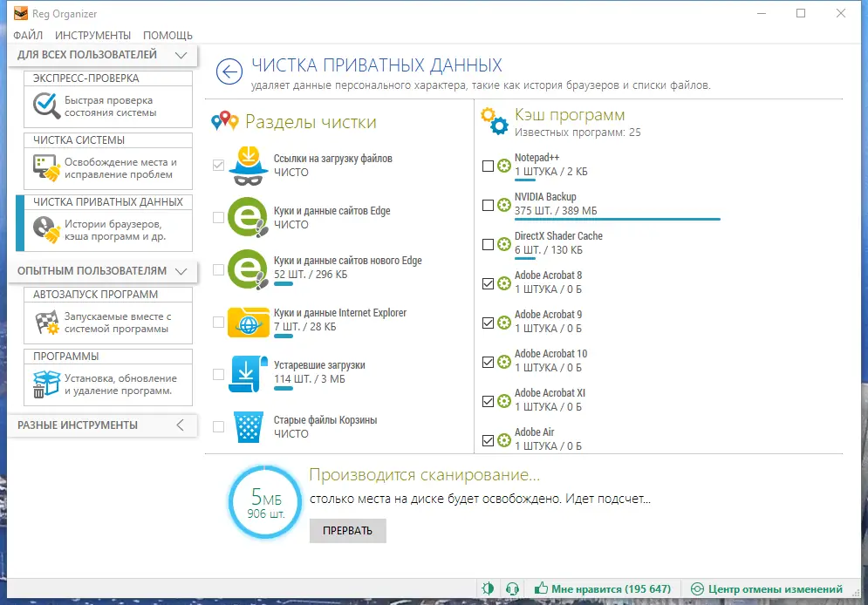Check the old Recycle Bin files checkbox

coord(219,426)
